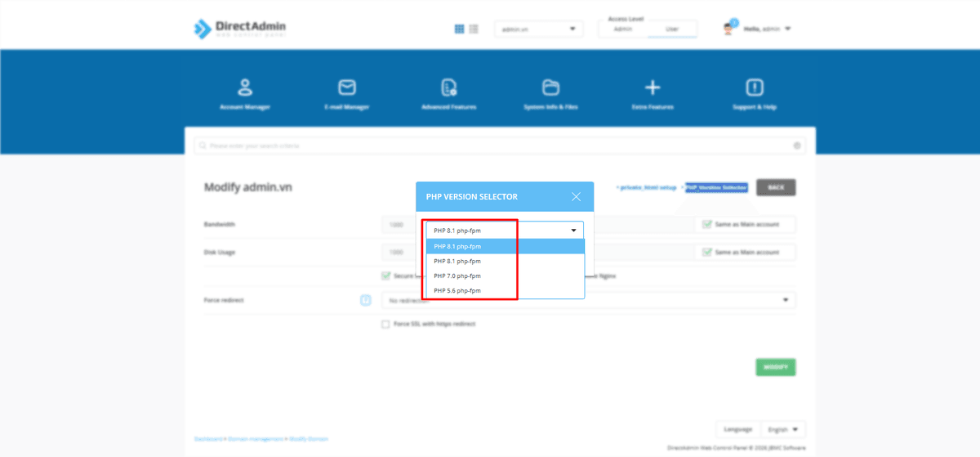The height and width of the screenshot is (457, 980).
Task: Open the System Info & Files icon
Action: tap(550, 87)
